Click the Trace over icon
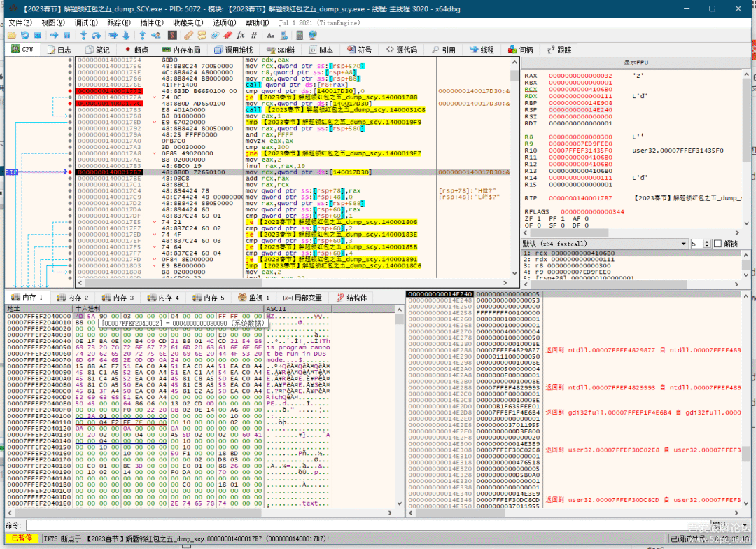The height and width of the screenshot is (549, 756). click(x=126, y=35)
